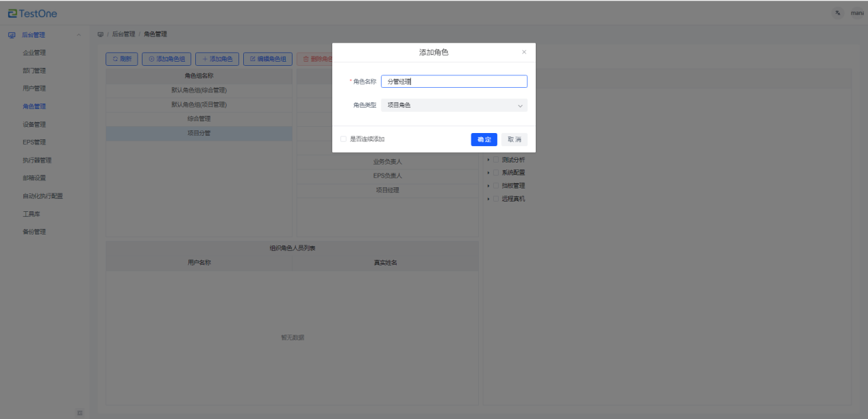The height and width of the screenshot is (419, 868).
Task: Click the 角色名称 input field
Action: coord(454,82)
